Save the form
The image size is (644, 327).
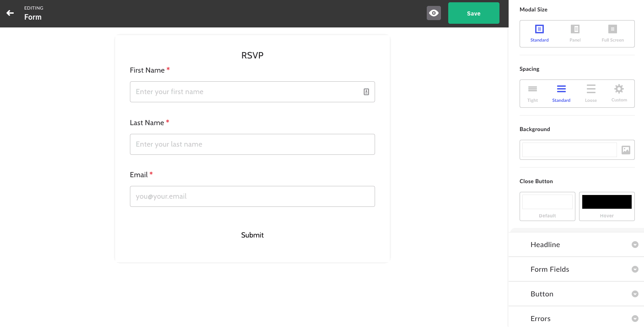pyautogui.click(x=473, y=13)
